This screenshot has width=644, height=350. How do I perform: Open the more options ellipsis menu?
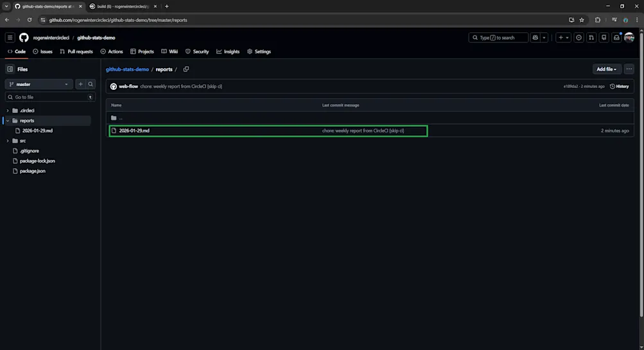pyautogui.click(x=629, y=69)
